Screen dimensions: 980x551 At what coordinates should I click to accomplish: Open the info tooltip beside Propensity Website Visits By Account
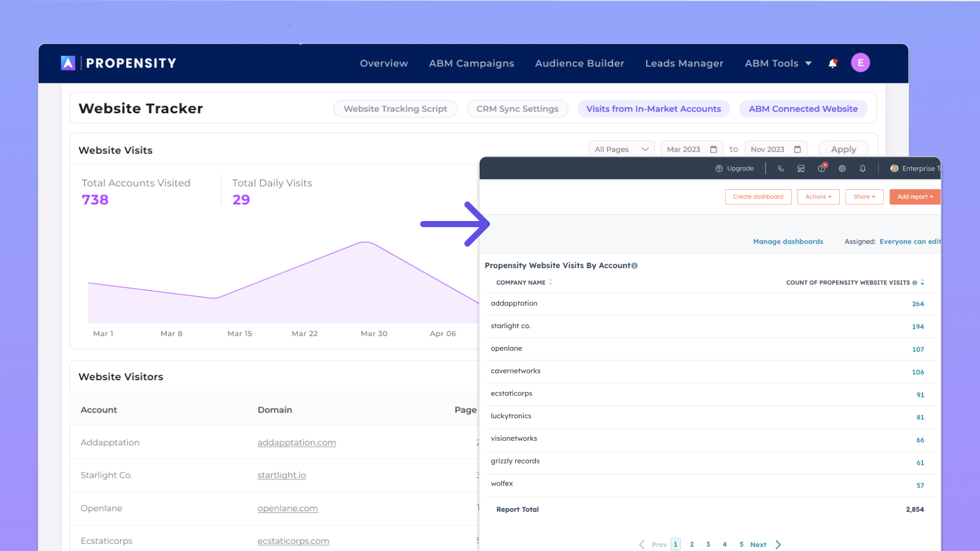[635, 265]
